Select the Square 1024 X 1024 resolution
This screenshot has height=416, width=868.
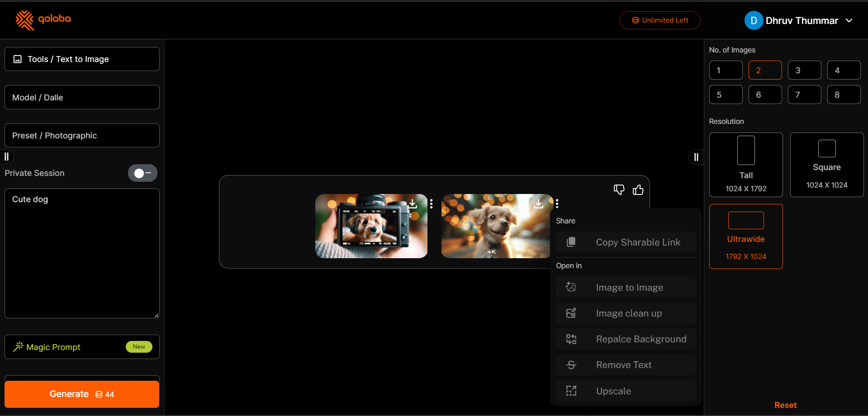click(826, 165)
